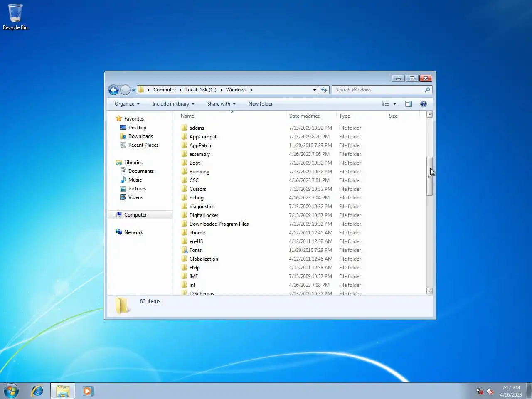Open the Share with menu
This screenshot has height=399, width=532.
pos(222,104)
